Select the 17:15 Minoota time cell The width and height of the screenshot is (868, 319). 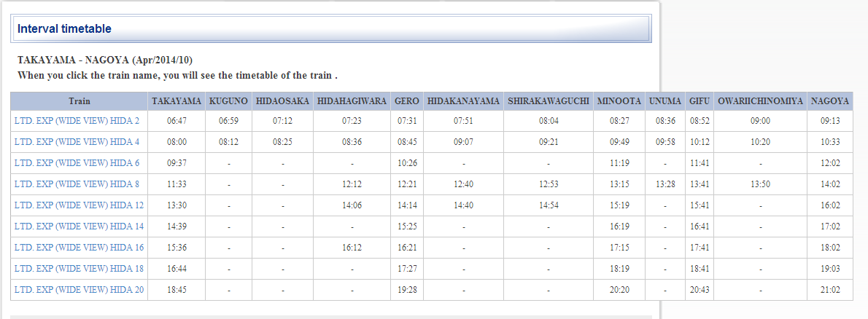619,247
